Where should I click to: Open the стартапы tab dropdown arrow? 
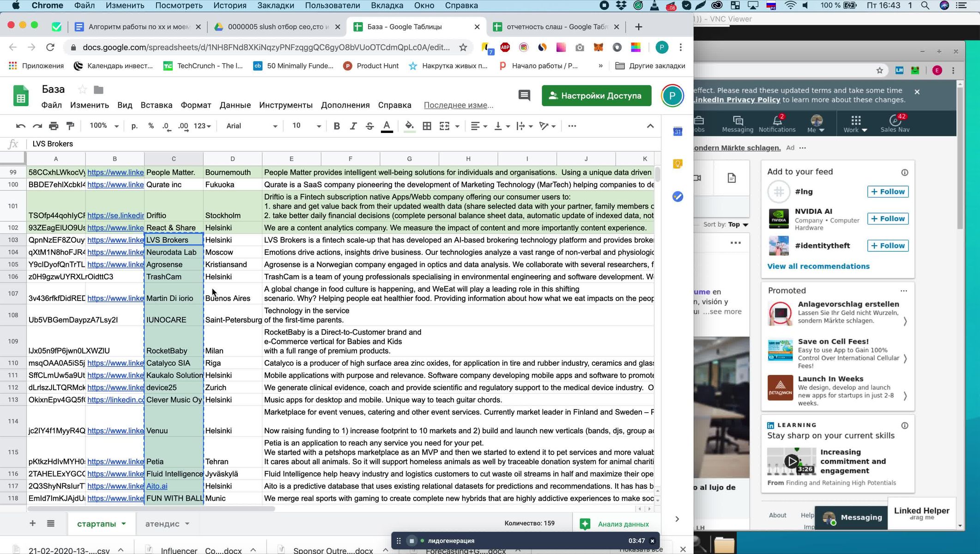(124, 524)
